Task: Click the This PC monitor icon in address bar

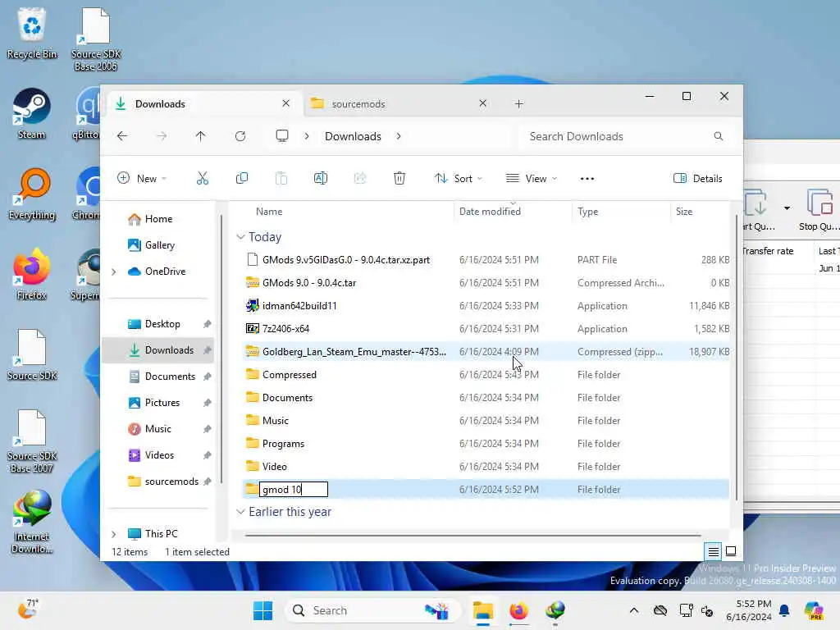Action: 282,136
